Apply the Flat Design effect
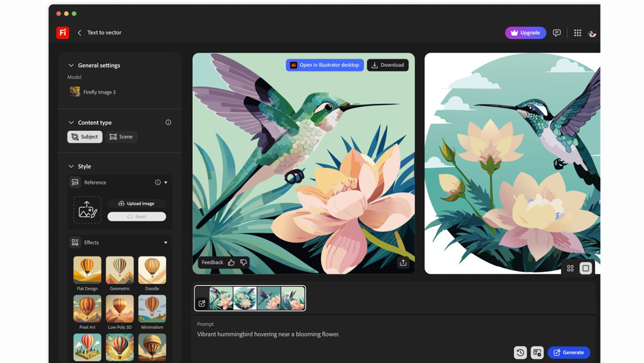The width and height of the screenshot is (644, 363). 87,270
